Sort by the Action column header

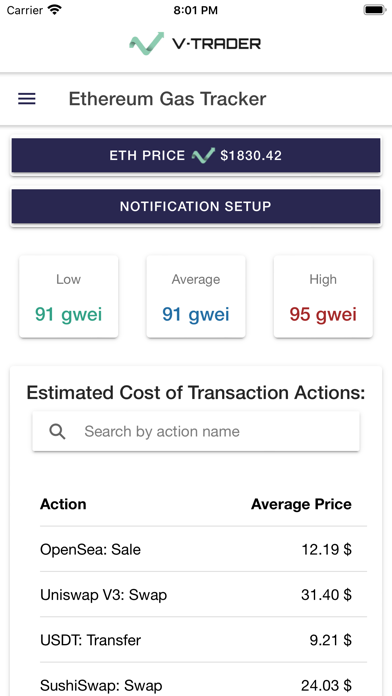tap(63, 504)
